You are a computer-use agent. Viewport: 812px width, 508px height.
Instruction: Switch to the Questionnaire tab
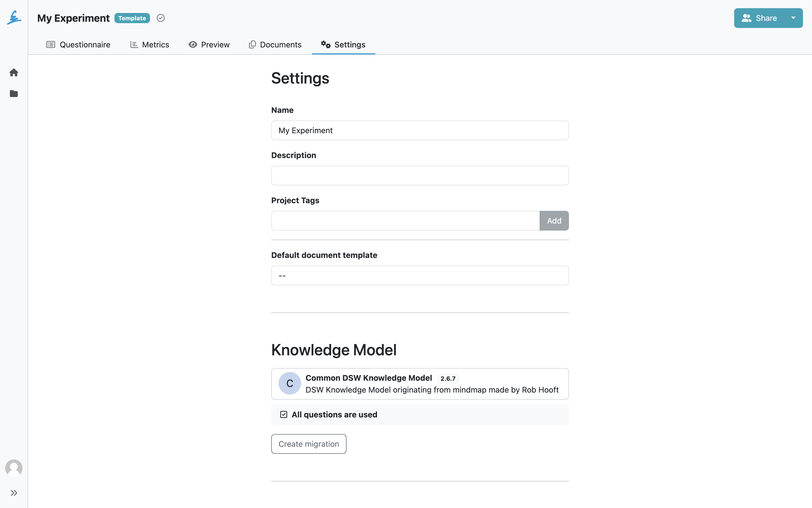[x=78, y=45]
